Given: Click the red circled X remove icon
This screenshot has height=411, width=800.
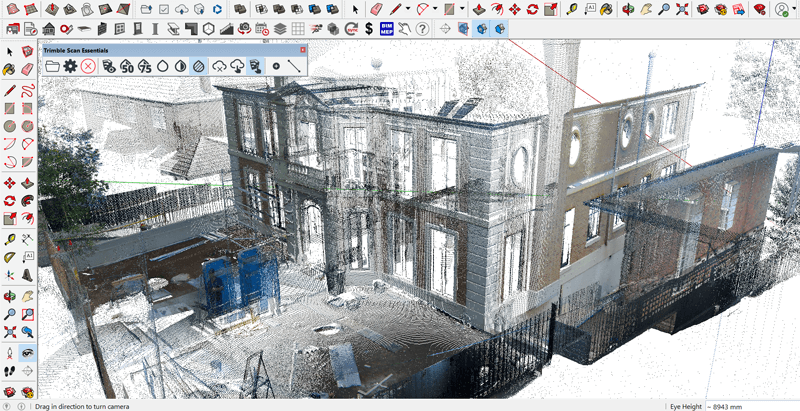Looking at the screenshot, I should coord(88,66).
